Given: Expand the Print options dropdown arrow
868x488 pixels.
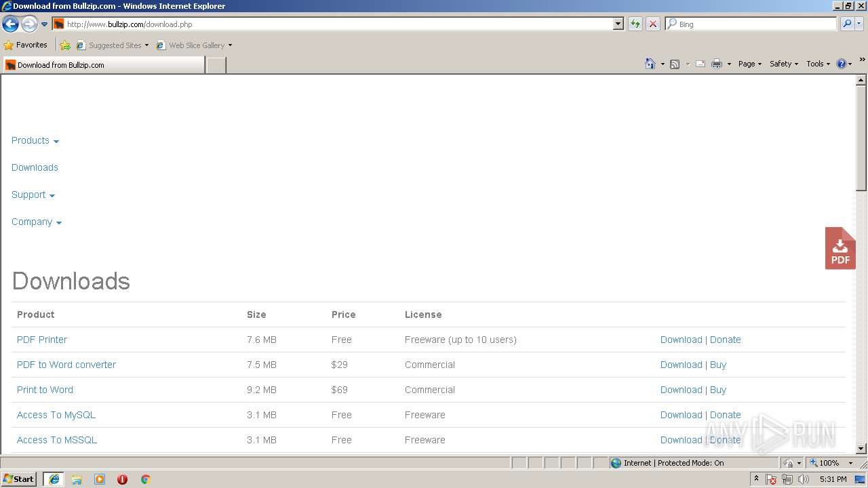Looking at the screenshot, I should click(x=729, y=64).
